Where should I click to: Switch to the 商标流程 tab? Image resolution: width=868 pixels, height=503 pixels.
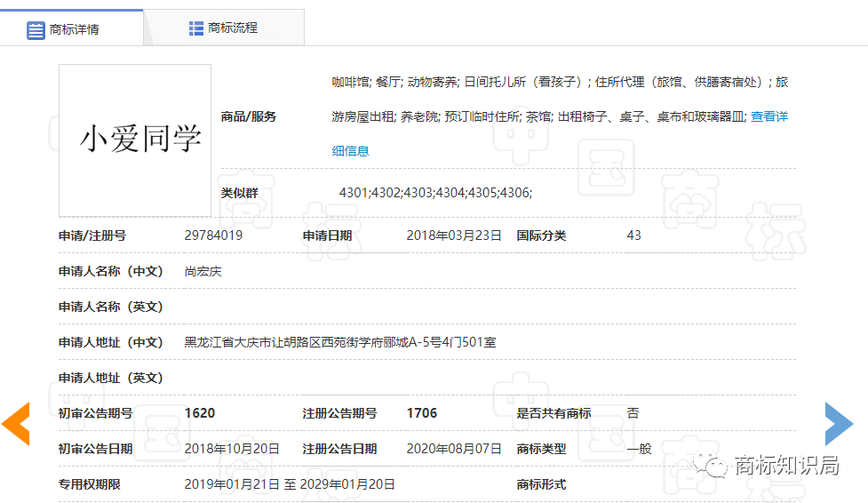pyautogui.click(x=224, y=28)
